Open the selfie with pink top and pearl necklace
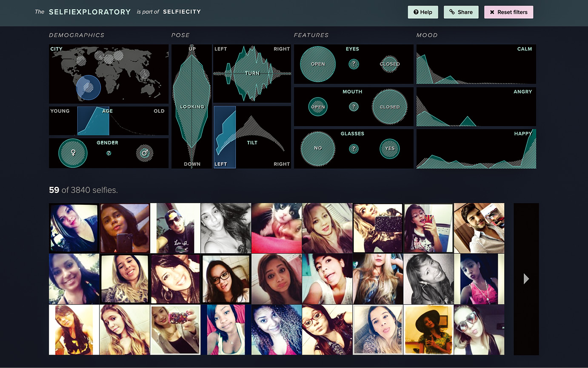Viewport: 588px width, 368px height. (479, 279)
